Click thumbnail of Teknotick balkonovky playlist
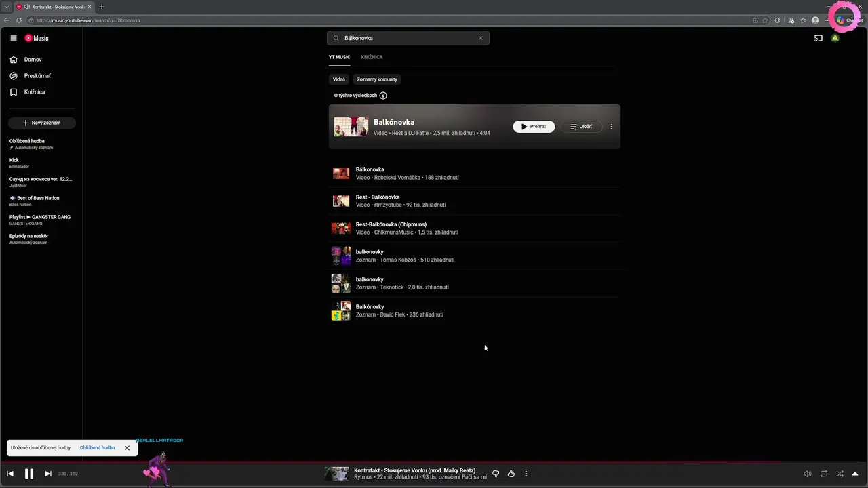 (341, 283)
